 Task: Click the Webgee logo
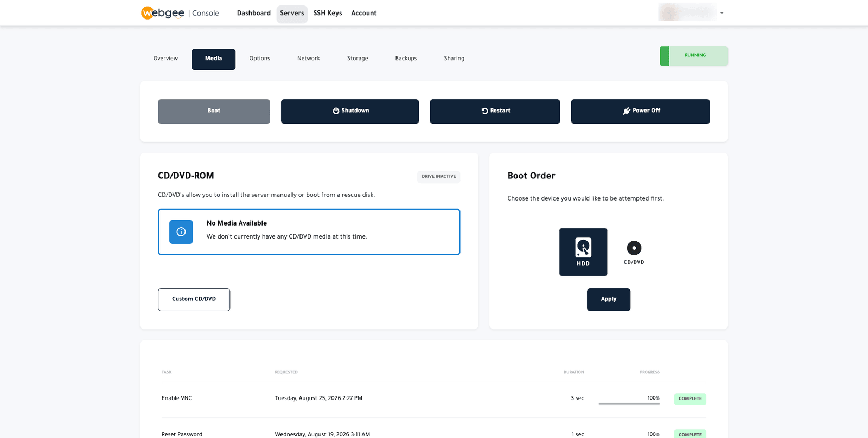(x=163, y=12)
